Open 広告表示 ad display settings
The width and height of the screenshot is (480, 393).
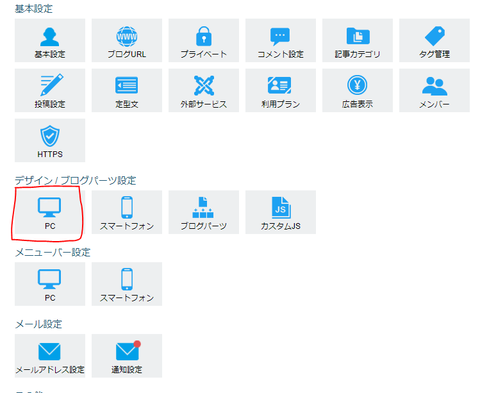(x=357, y=90)
